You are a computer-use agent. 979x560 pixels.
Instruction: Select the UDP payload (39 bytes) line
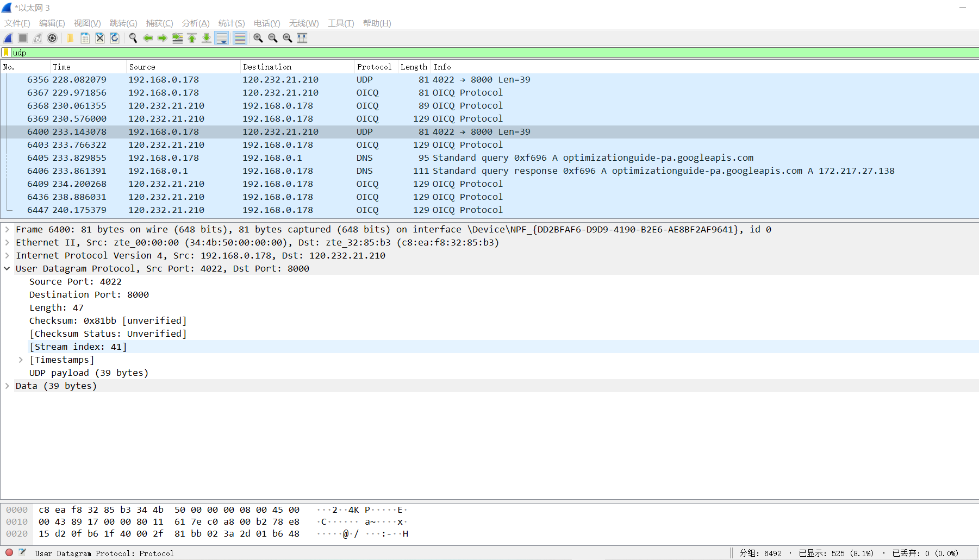[x=89, y=373]
